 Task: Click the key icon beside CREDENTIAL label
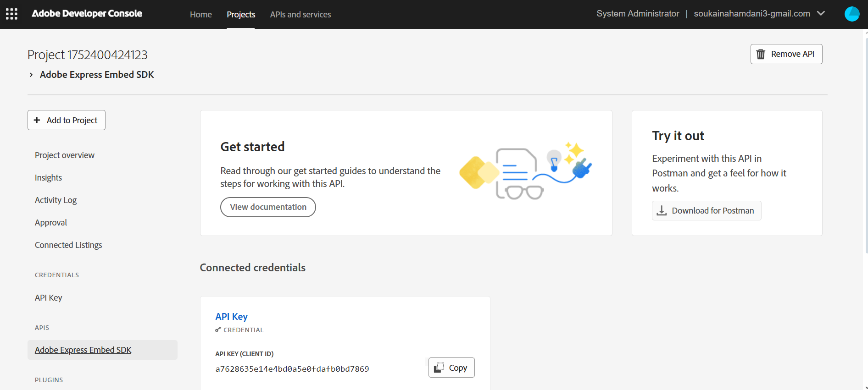pos(218,330)
